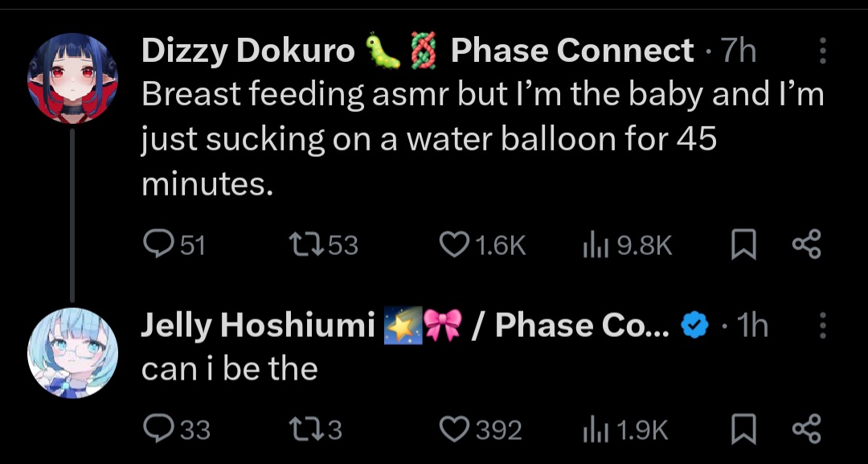Share Dizzy Dokuro's tweet
Image resolution: width=868 pixels, height=464 pixels.
coord(806,244)
